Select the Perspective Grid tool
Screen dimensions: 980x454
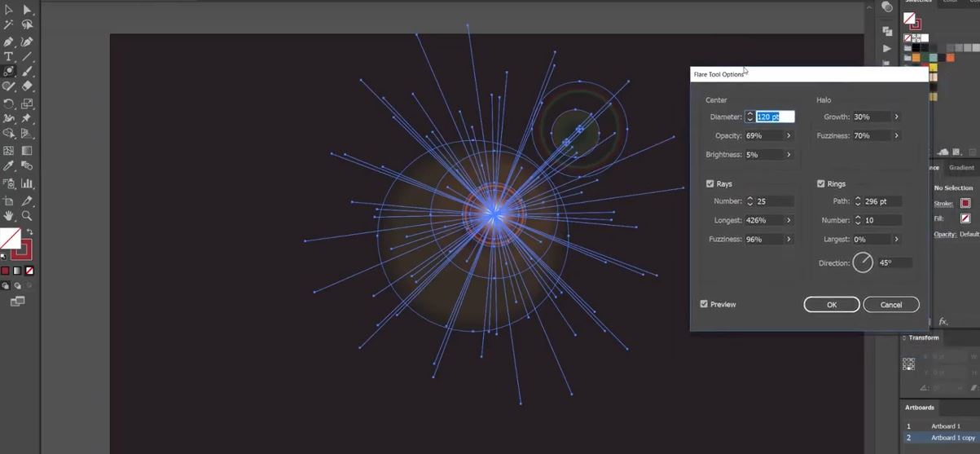(27, 134)
